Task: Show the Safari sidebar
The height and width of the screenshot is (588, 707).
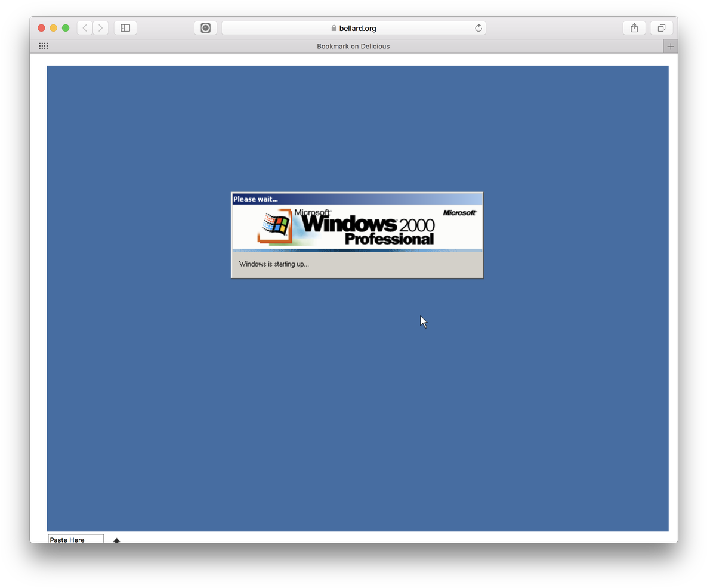Action: click(x=125, y=28)
